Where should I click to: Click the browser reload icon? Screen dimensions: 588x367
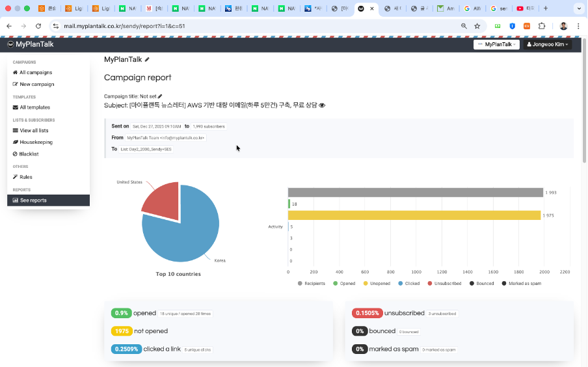pos(38,26)
